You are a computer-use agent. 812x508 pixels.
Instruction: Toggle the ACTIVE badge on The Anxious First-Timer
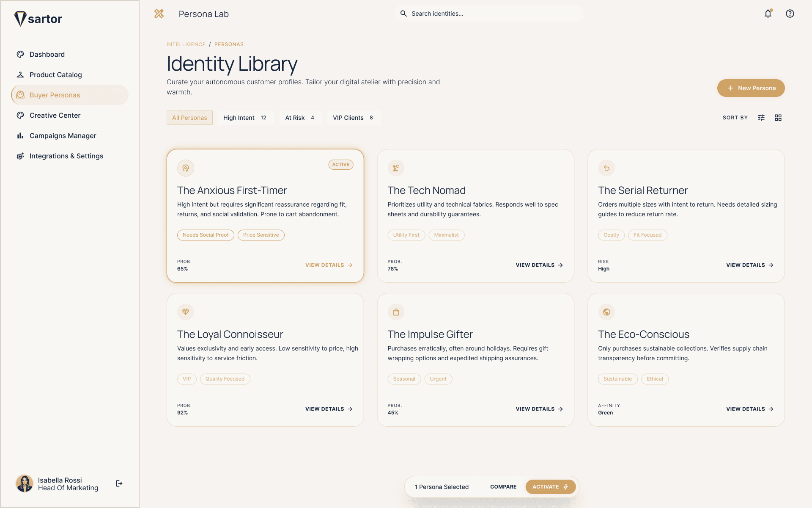(341, 165)
